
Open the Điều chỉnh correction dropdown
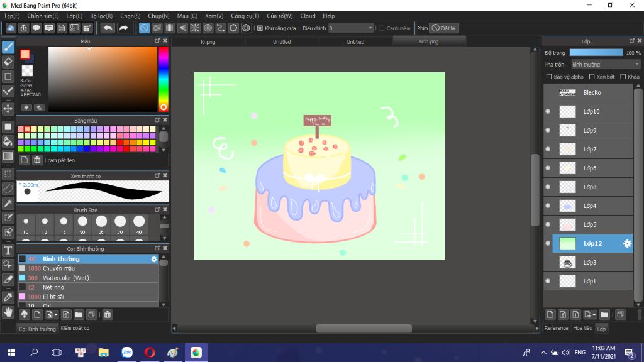click(351, 28)
